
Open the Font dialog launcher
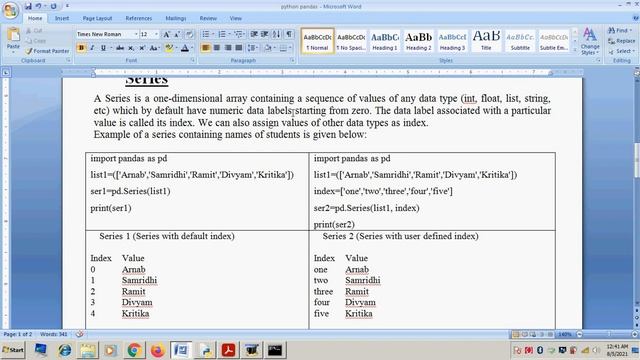tap(192, 60)
